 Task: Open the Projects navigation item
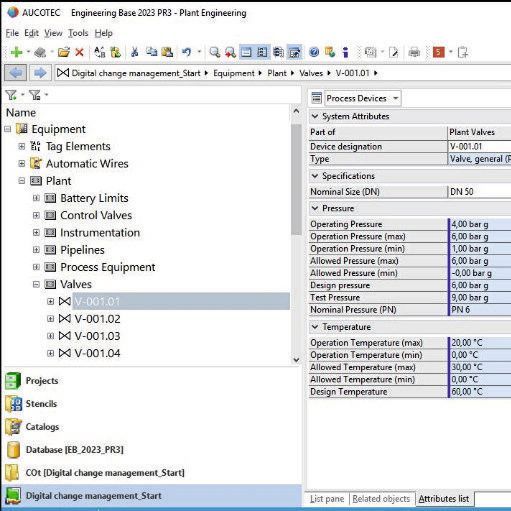click(x=42, y=381)
